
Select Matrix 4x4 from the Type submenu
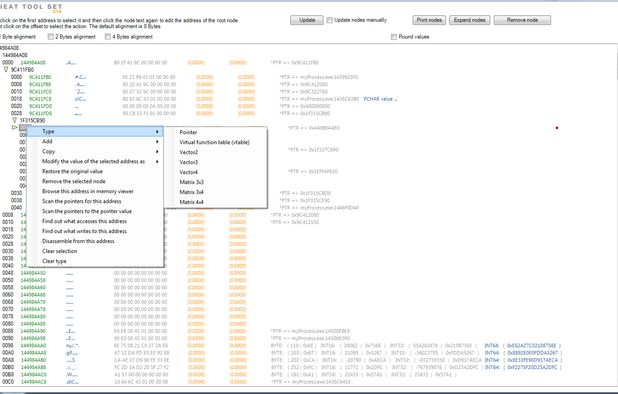point(216,202)
